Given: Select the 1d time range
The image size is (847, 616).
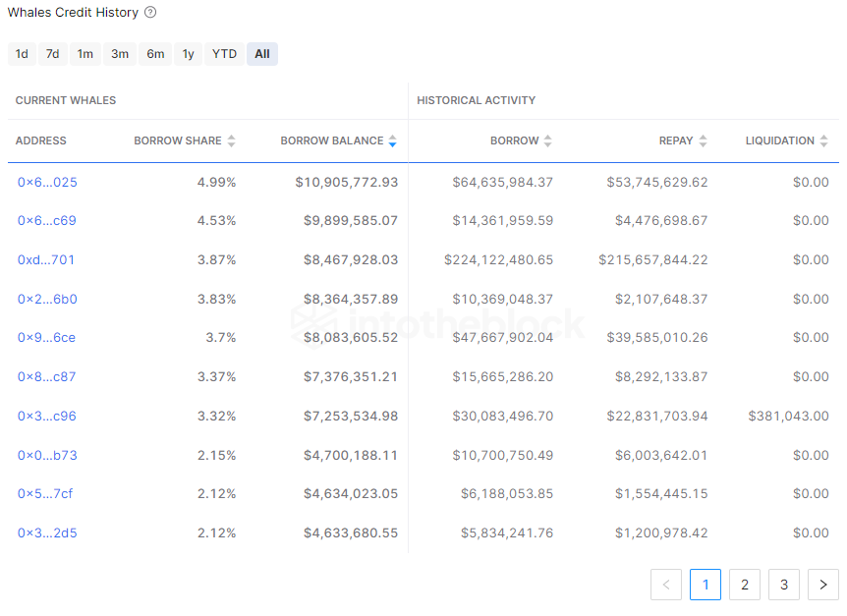Looking at the screenshot, I should pos(22,54).
